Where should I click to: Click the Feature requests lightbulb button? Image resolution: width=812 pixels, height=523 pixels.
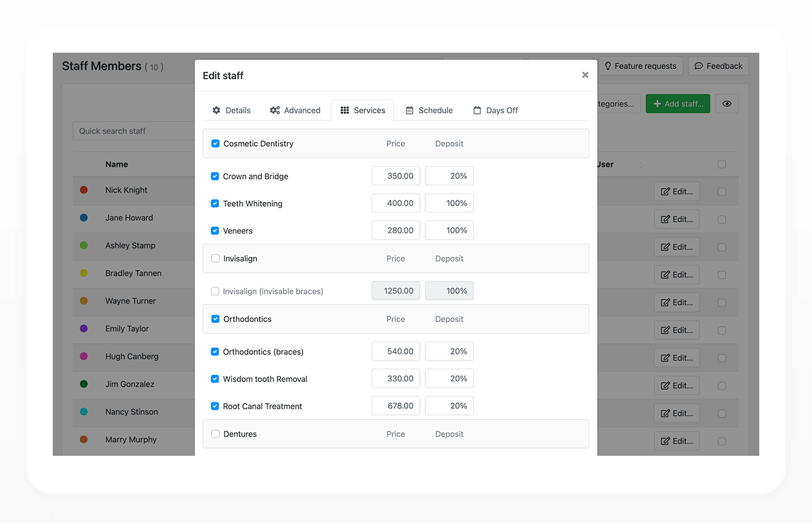(641, 66)
